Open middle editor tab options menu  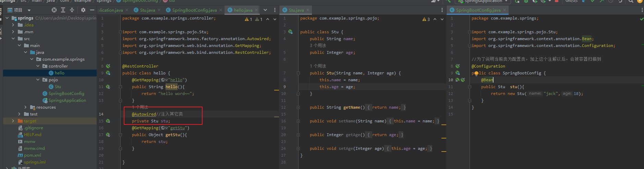[x=442, y=10]
